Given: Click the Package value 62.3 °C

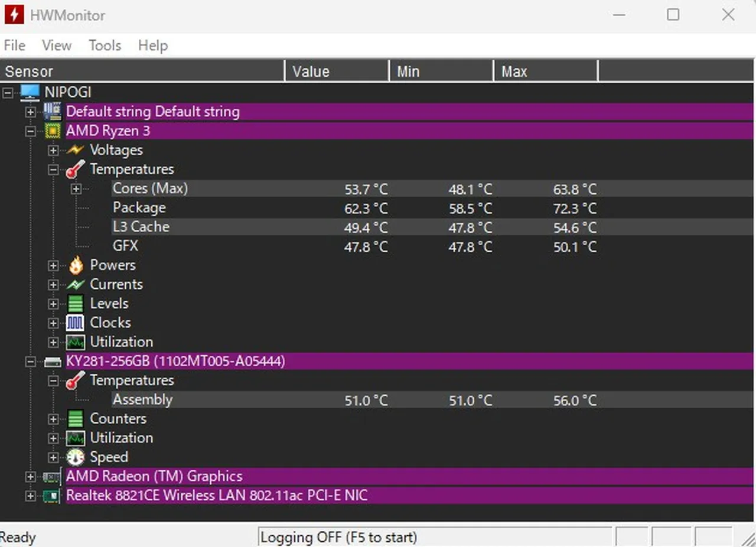Looking at the screenshot, I should click(366, 209).
